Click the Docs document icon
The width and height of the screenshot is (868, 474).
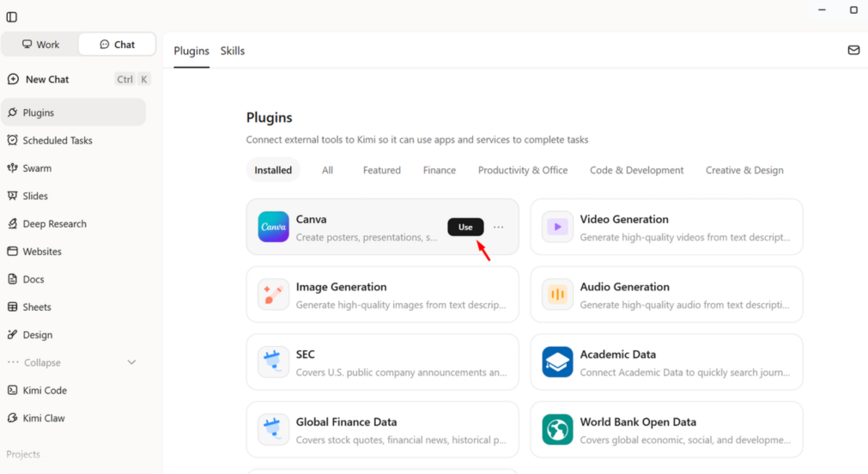click(12, 279)
